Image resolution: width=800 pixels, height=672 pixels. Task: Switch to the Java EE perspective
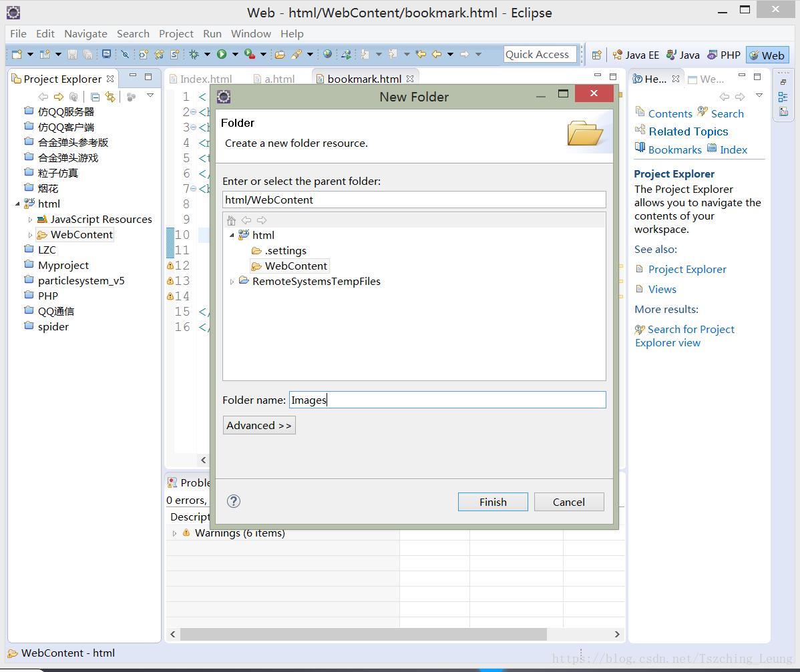point(636,55)
